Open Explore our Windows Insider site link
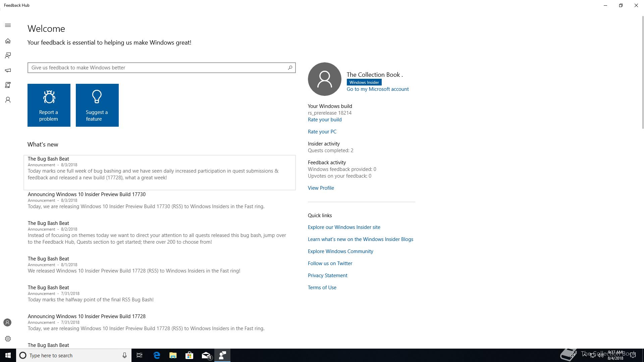This screenshot has width=644, height=362. pos(344,227)
